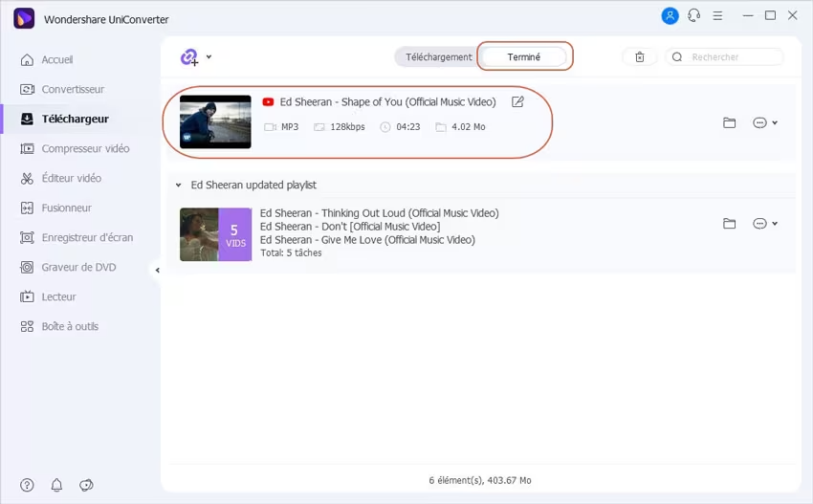Click the Rechercher search field
813x504 pixels.
click(x=725, y=57)
